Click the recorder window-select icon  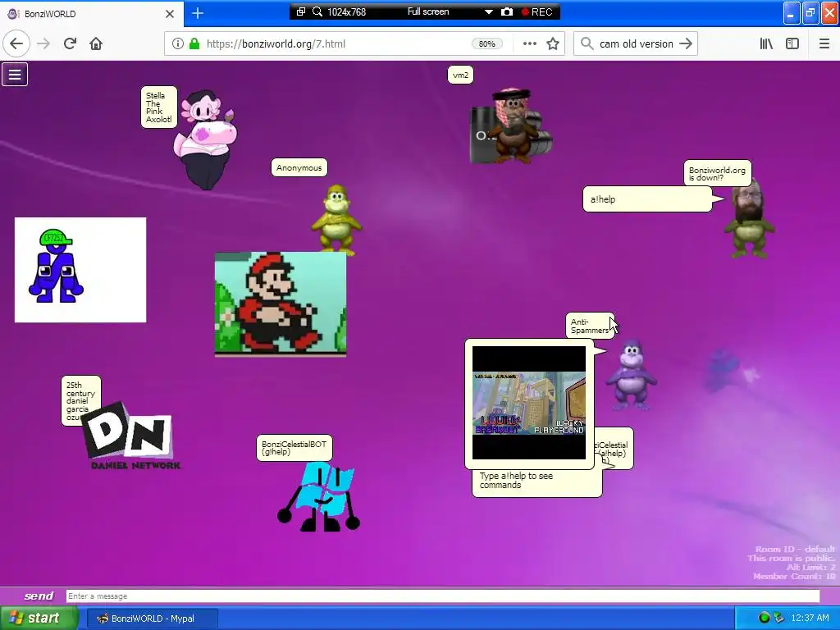coord(300,11)
